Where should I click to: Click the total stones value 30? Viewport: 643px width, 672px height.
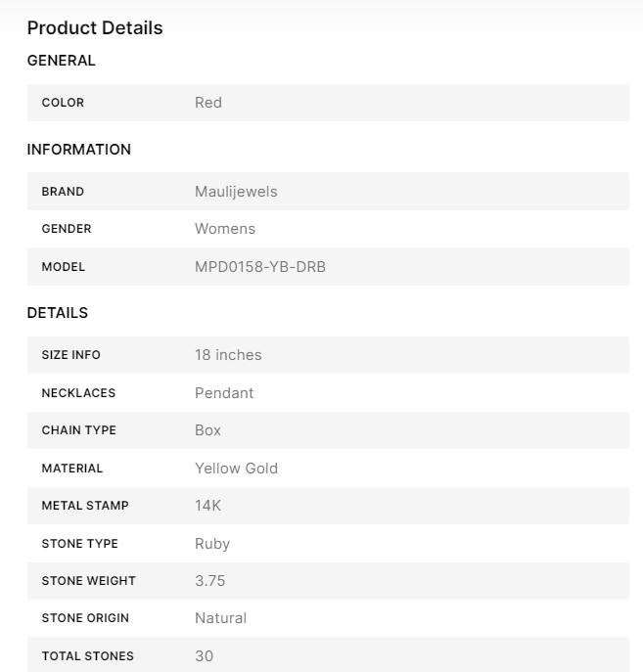pyautogui.click(x=204, y=656)
